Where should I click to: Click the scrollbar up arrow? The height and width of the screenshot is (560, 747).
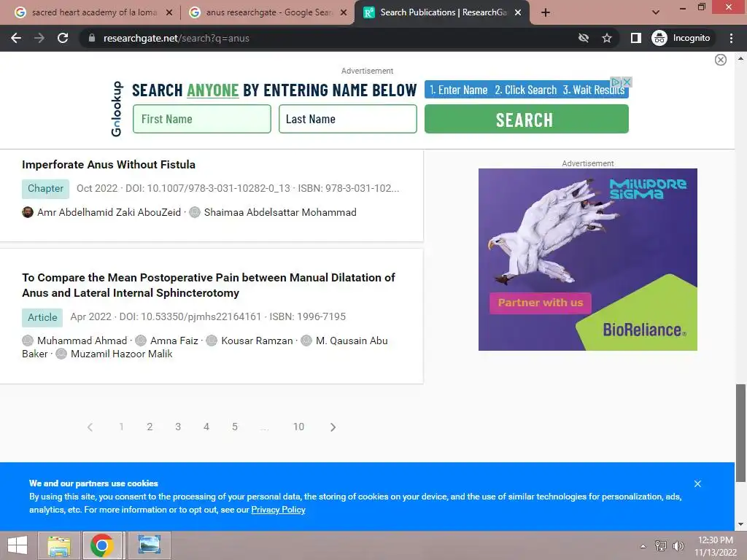(x=740, y=58)
